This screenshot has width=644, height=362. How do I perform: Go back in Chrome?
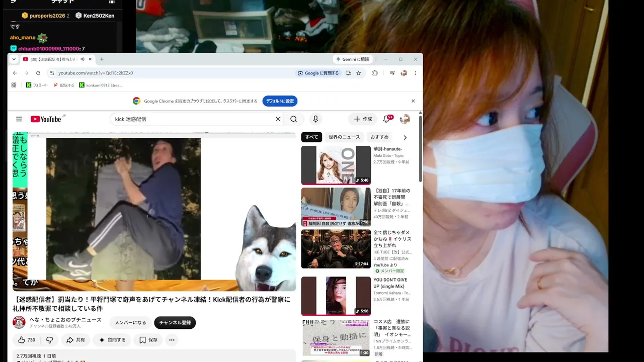pos(15,73)
